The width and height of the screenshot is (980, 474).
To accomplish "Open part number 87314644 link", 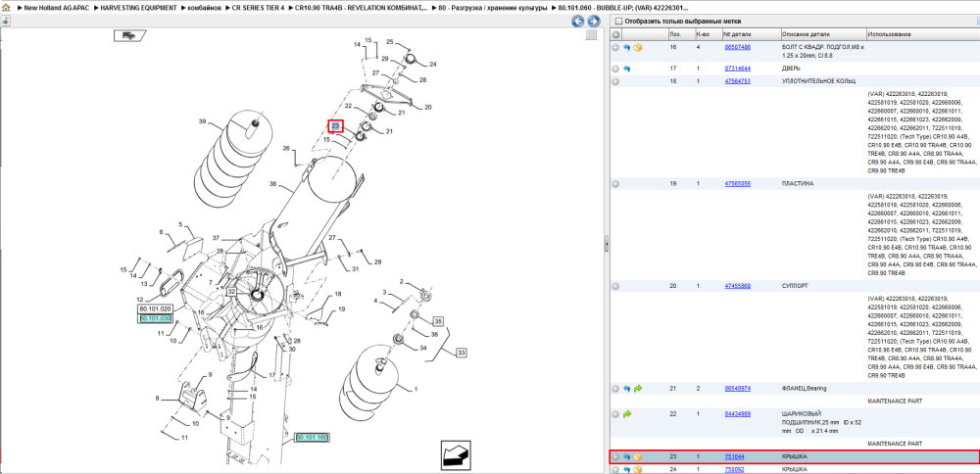I will (738, 69).
